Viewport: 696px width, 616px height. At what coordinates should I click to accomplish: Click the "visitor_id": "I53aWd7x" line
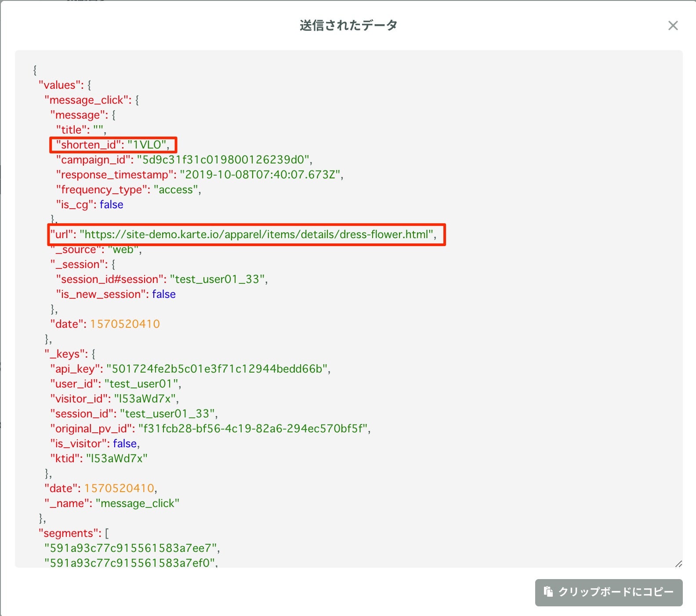click(x=114, y=399)
